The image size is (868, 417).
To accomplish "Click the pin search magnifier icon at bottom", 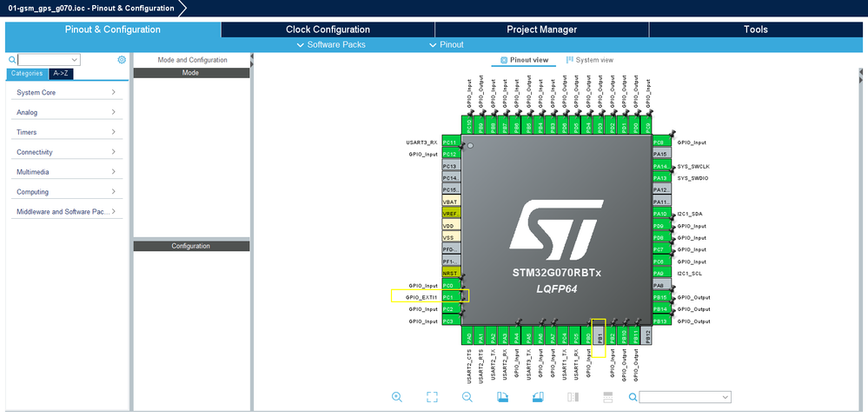I will coord(633,396).
